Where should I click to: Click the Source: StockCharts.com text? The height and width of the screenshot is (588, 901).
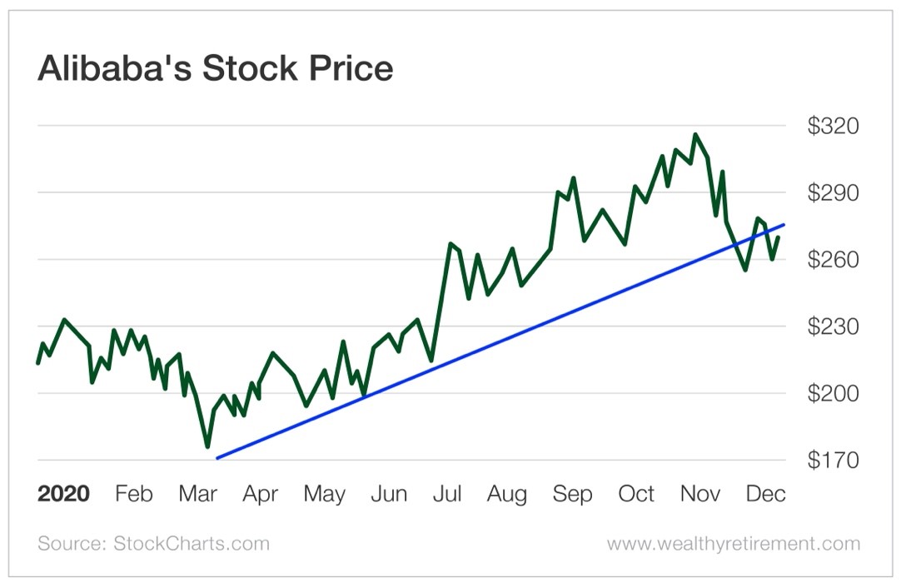point(154,544)
